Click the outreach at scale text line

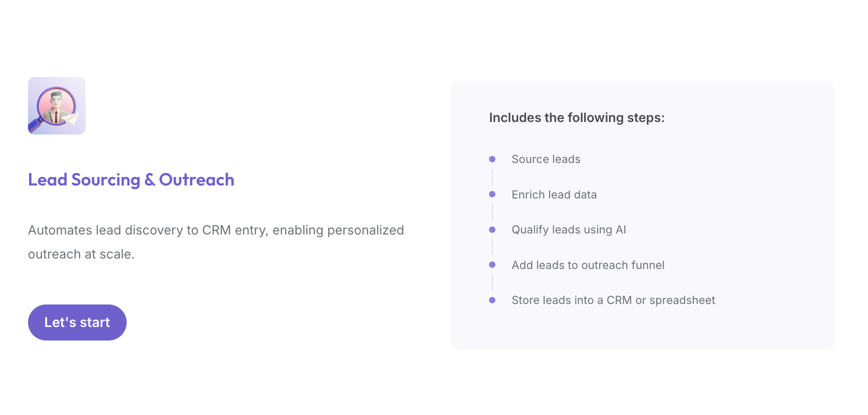[81, 254]
